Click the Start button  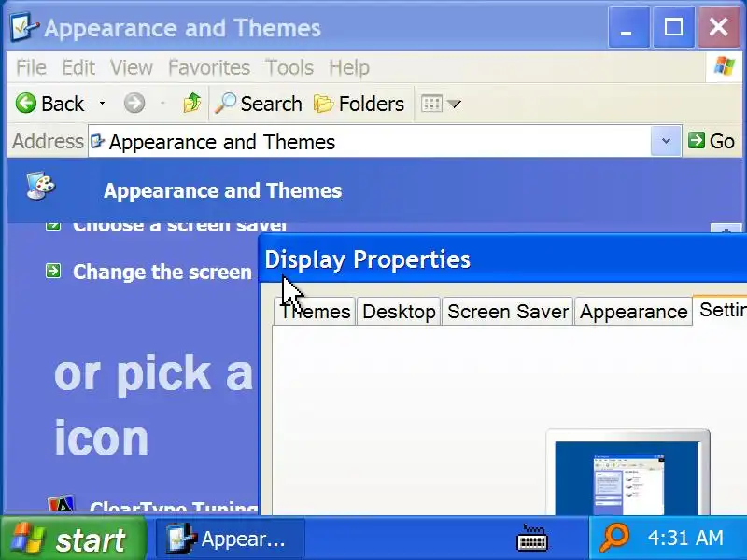click(73, 539)
